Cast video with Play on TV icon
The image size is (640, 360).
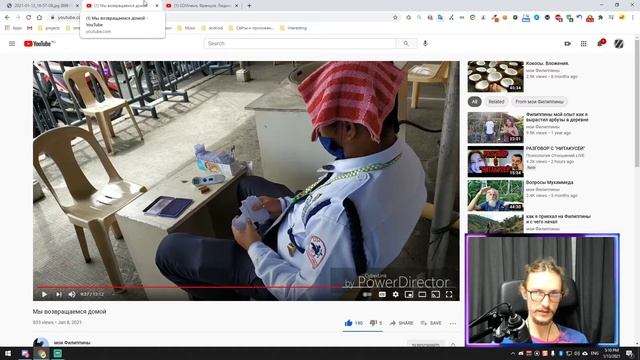[436, 294]
